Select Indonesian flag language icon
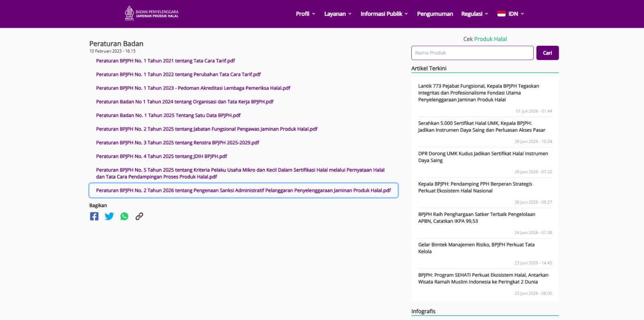The height and width of the screenshot is (320, 644). pos(501,14)
